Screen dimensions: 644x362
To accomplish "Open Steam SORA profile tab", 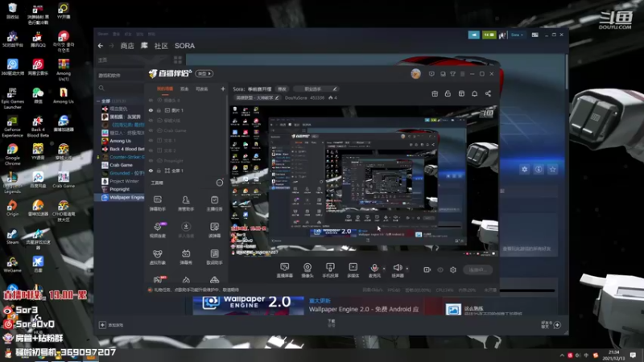I will click(184, 46).
